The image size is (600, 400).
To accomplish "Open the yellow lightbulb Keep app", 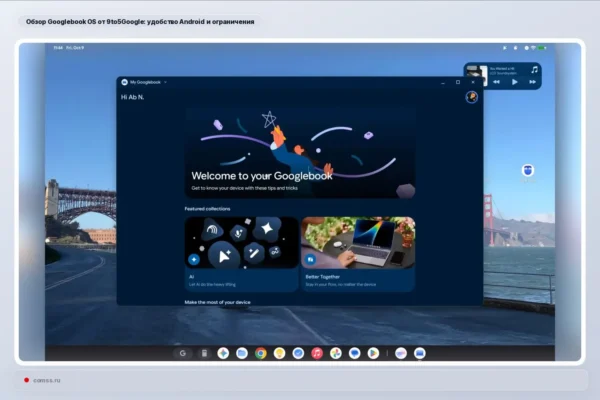I will [x=279, y=353].
